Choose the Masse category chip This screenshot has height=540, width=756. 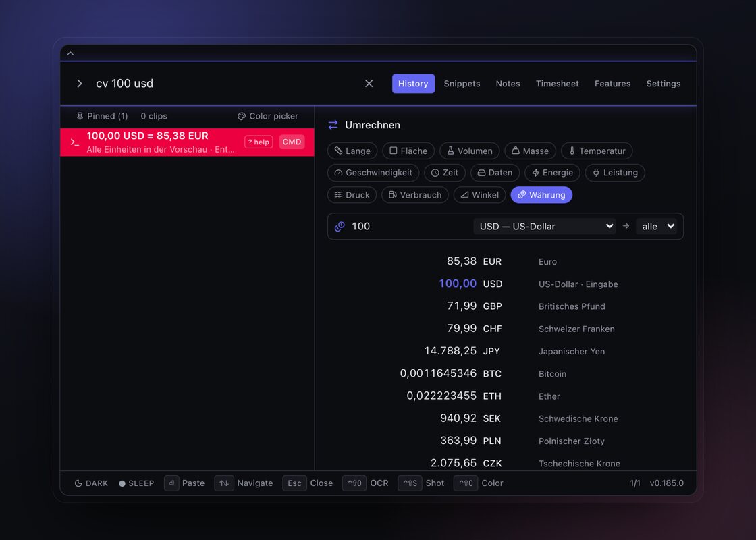530,151
